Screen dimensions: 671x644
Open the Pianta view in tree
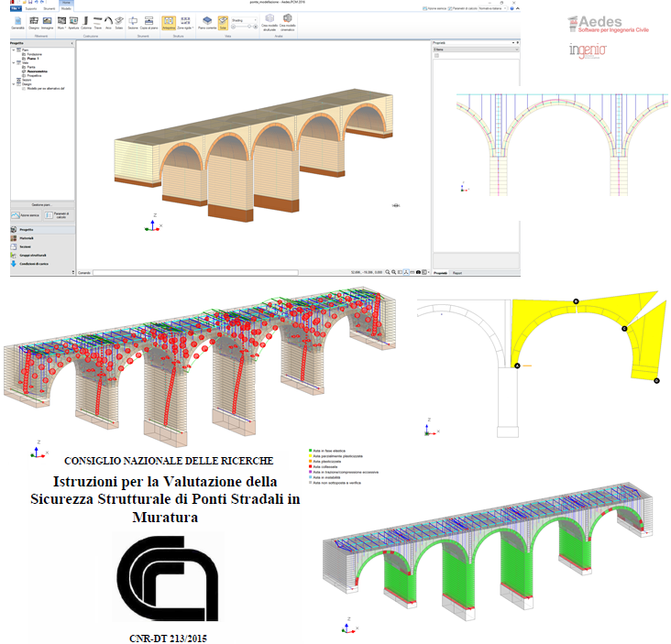point(31,67)
